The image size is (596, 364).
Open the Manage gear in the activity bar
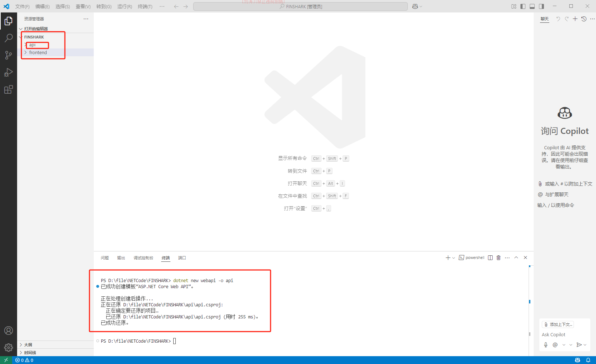tap(9, 348)
